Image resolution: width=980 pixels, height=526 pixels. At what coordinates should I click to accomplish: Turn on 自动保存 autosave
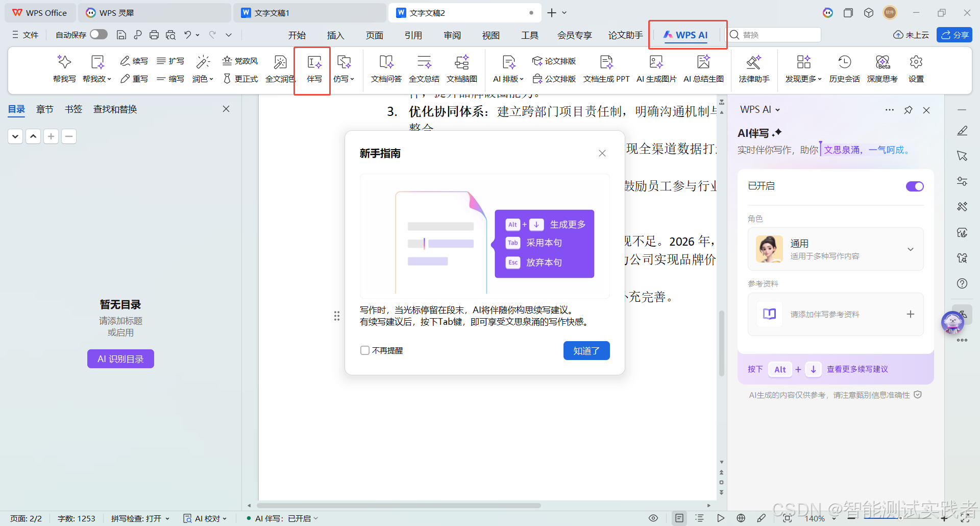pos(98,34)
